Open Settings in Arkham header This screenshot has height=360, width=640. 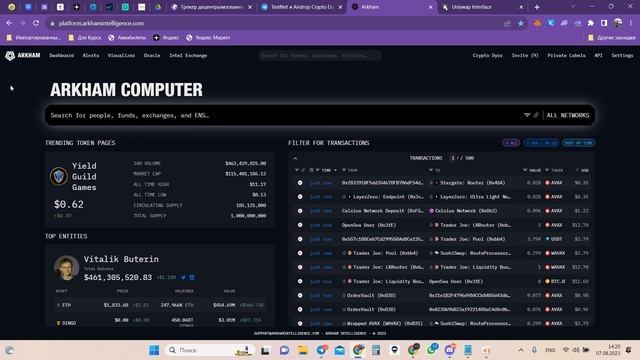[622, 56]
